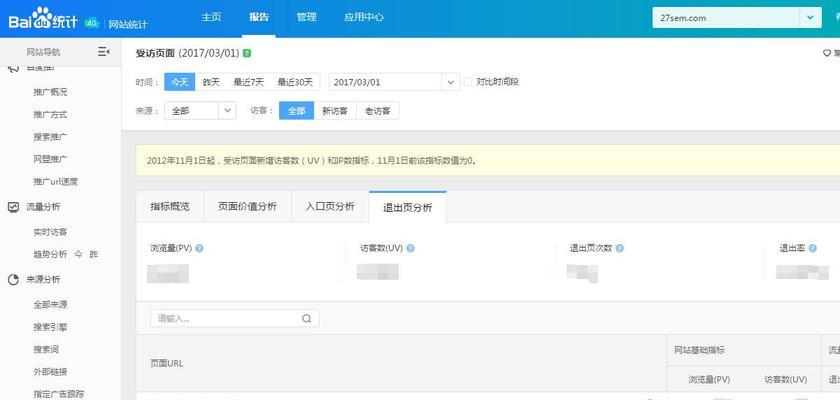Open 推广url速度 in sidebar
The image size is (840, 400).
(x=56, y=182)
